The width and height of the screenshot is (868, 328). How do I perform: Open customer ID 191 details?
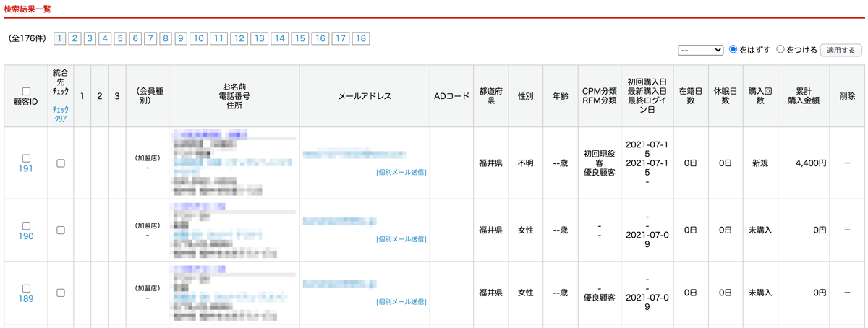pos(26,169)
